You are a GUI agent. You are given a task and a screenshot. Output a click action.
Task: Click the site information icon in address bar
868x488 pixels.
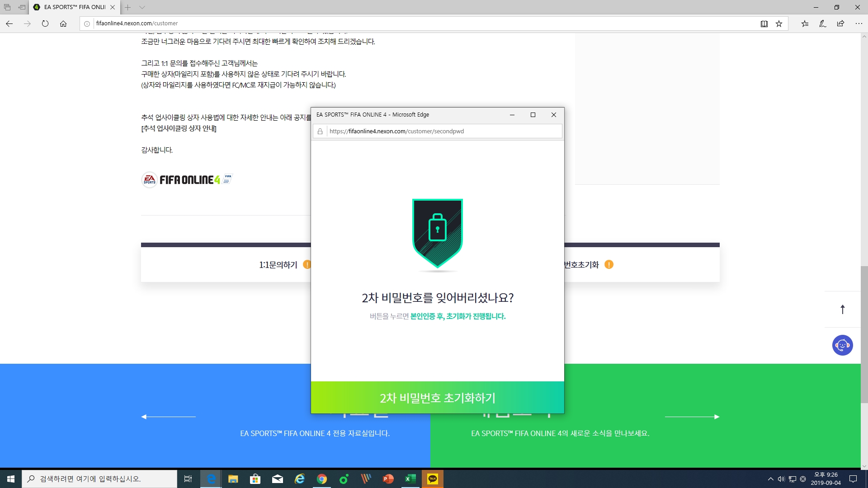pyautogui.click(x=87, y=23)
